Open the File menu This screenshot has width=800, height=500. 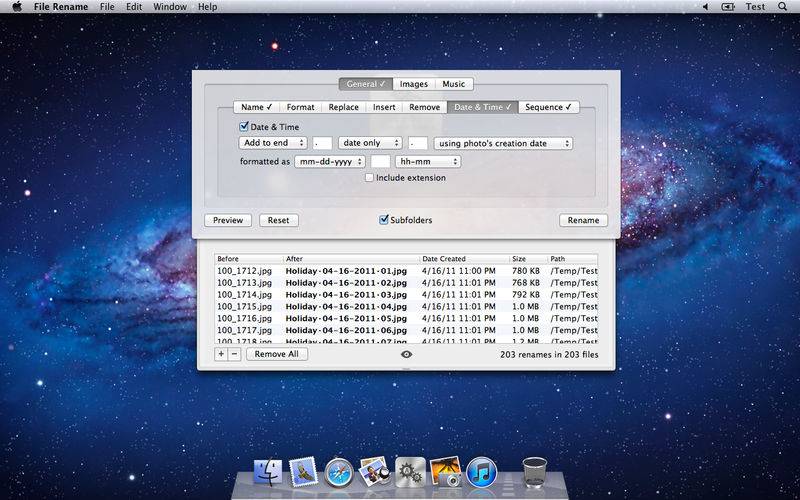point(107,7)
